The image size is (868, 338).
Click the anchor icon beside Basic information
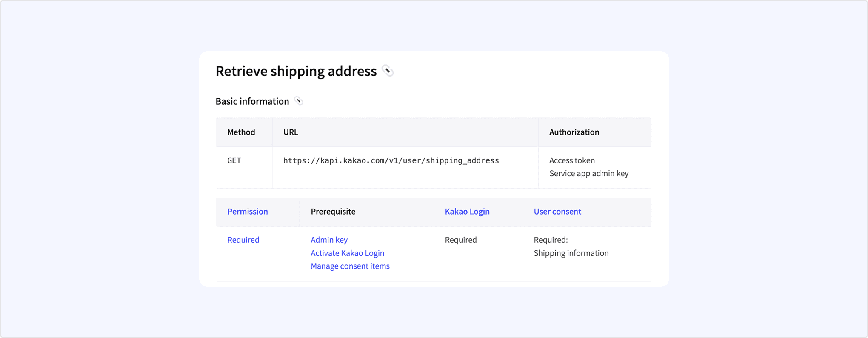(299, 101)
